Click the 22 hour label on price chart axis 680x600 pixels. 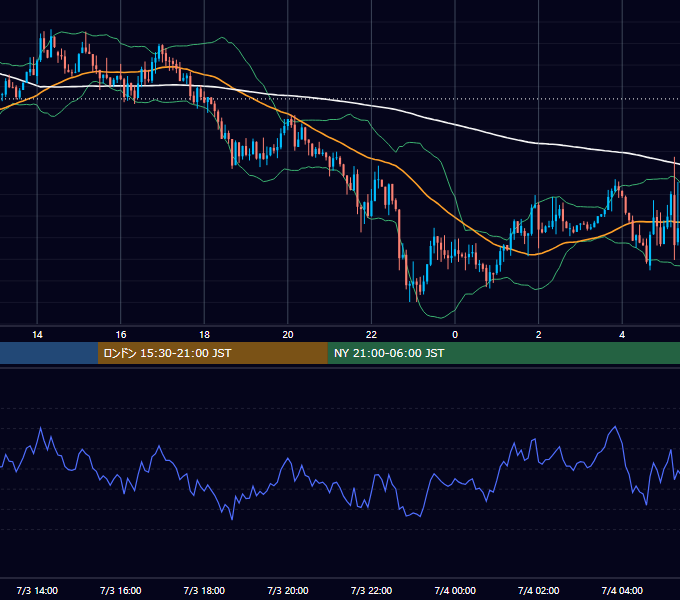coord(371,335)
